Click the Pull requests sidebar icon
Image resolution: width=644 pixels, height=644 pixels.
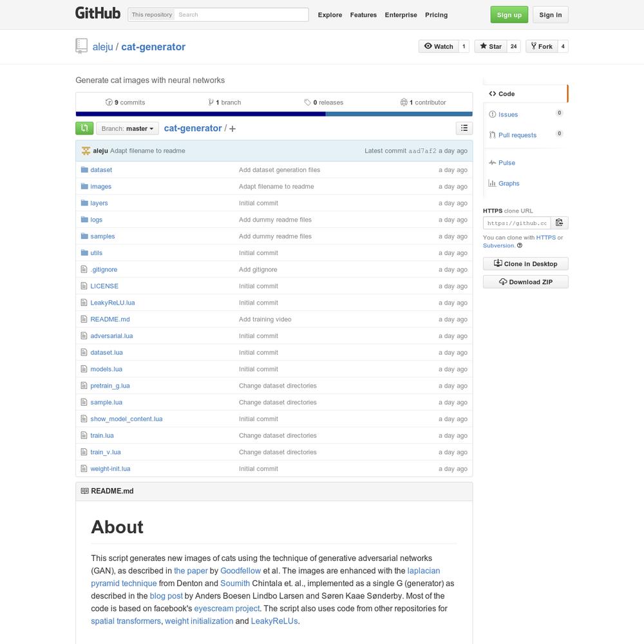coord(492,135)
